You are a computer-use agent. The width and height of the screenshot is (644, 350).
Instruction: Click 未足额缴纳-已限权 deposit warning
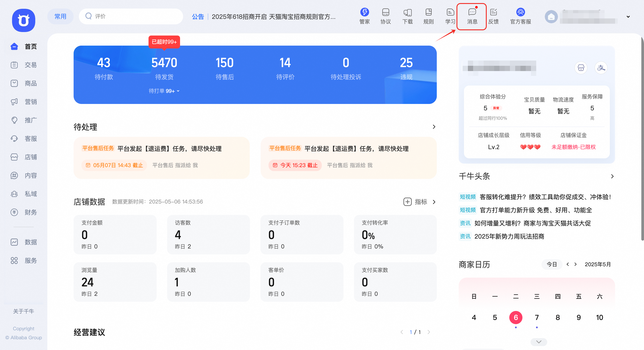pos(573,147)
